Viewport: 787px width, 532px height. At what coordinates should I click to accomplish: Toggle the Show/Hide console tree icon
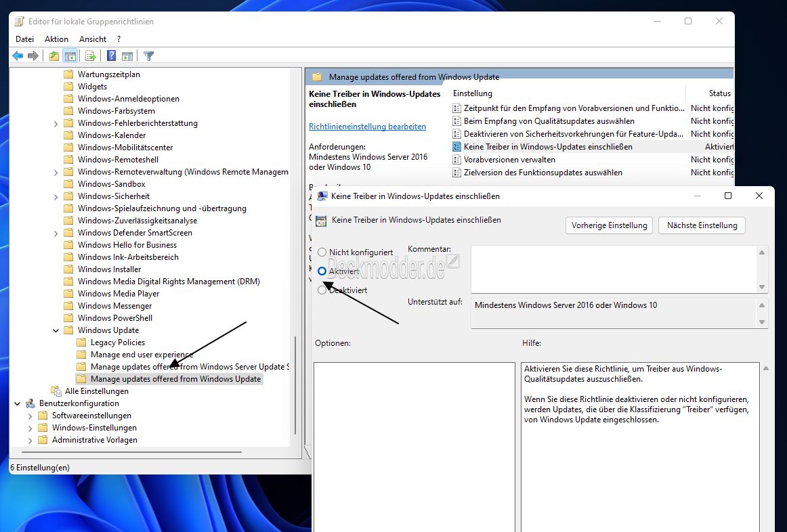tap(70, 56)
